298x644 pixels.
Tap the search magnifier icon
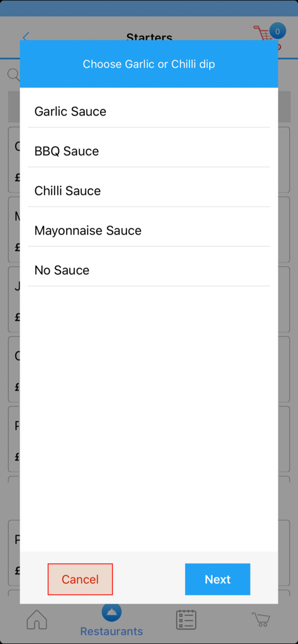click(13, 74)
